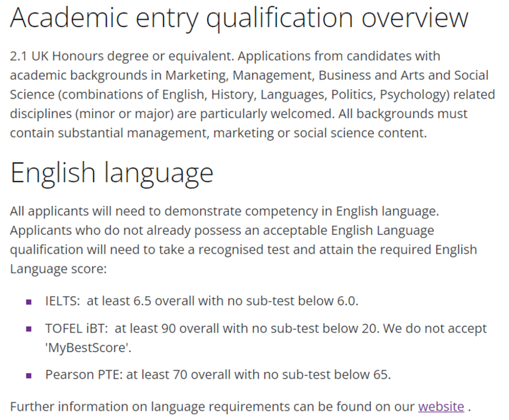Click the purple bullet beside IELTS
Screen dimensions: 509x420
pyautogui.click(x=29, y=302)
